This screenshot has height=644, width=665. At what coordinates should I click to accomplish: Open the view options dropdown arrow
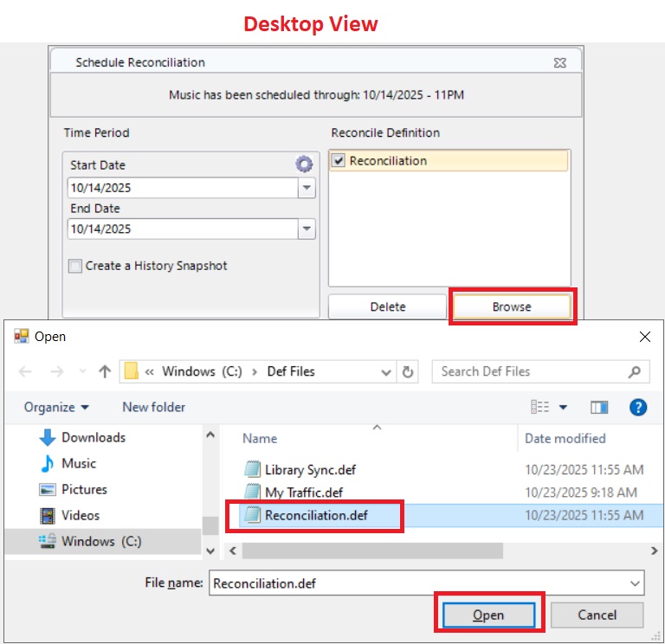click(563, 408)
